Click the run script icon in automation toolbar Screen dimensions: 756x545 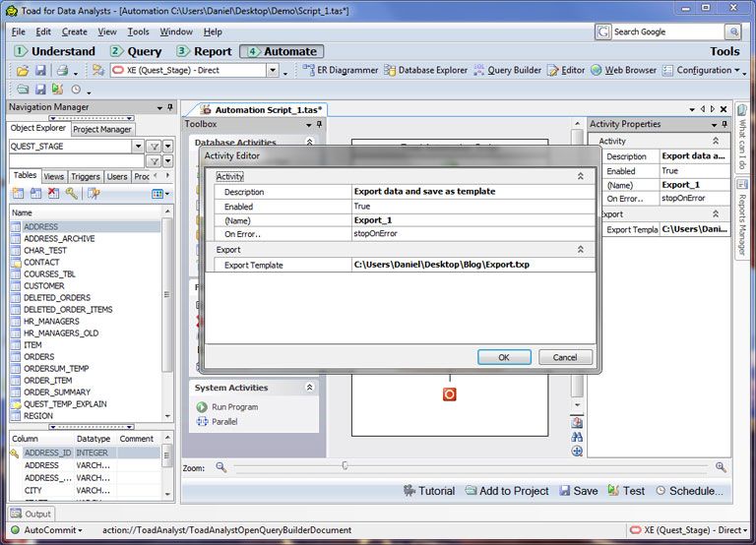(58, 90)
